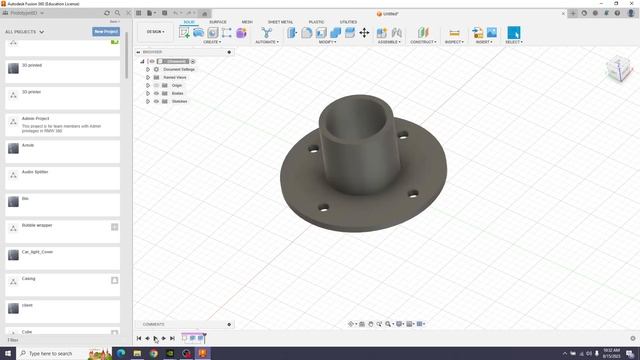Click the Orbit navigation icon
640x360 pixels.
coord(351,324)
